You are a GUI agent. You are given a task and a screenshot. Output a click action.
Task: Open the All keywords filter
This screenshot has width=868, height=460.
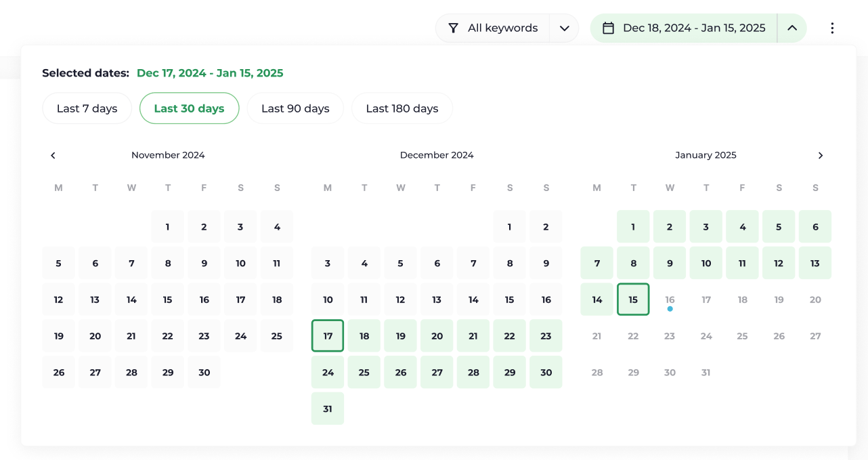pyautogui.click(x=493, y=28)
